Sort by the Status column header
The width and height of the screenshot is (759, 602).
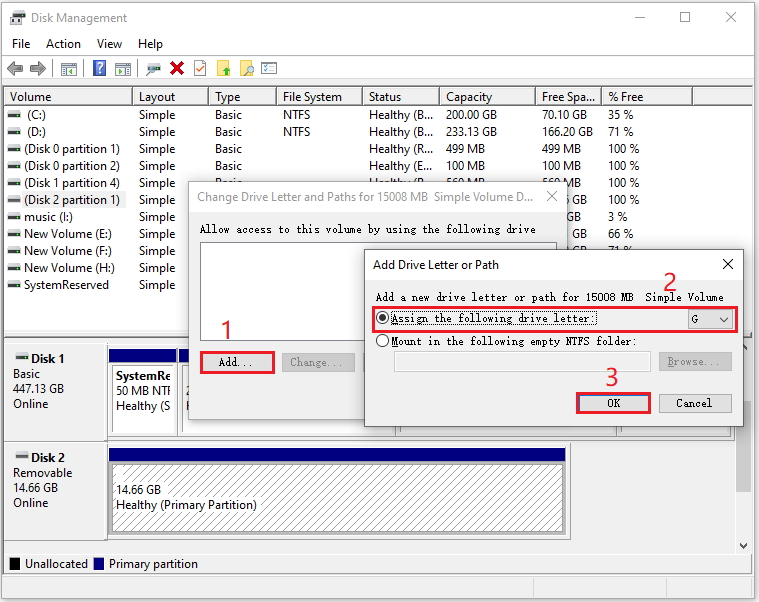[x=401, y=97]
